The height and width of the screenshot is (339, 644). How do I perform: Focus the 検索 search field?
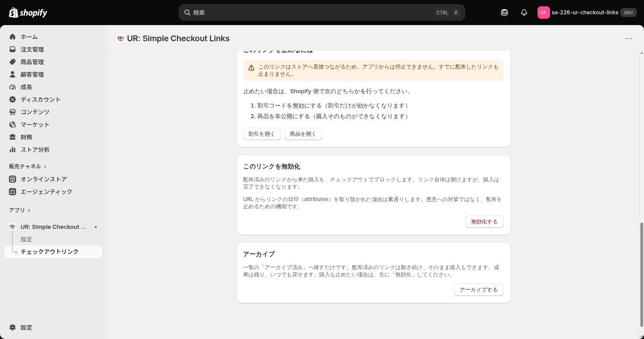(x=322, y=13)
